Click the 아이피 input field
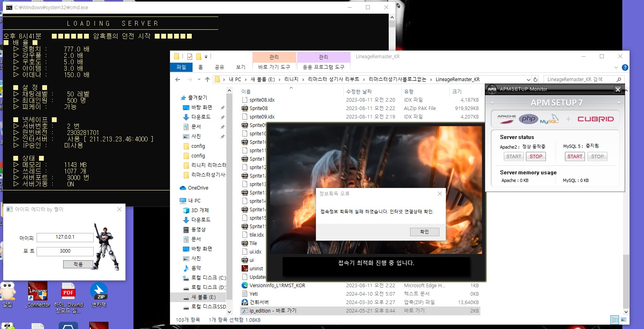The width and height of the screenshot is (644, 329). [65, 237]
